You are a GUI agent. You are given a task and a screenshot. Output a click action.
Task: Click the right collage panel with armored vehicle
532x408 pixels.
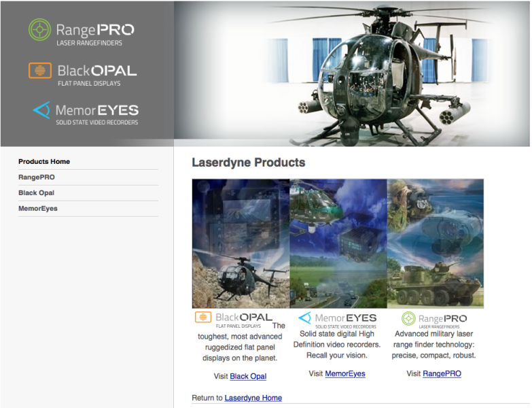(436, 243)
